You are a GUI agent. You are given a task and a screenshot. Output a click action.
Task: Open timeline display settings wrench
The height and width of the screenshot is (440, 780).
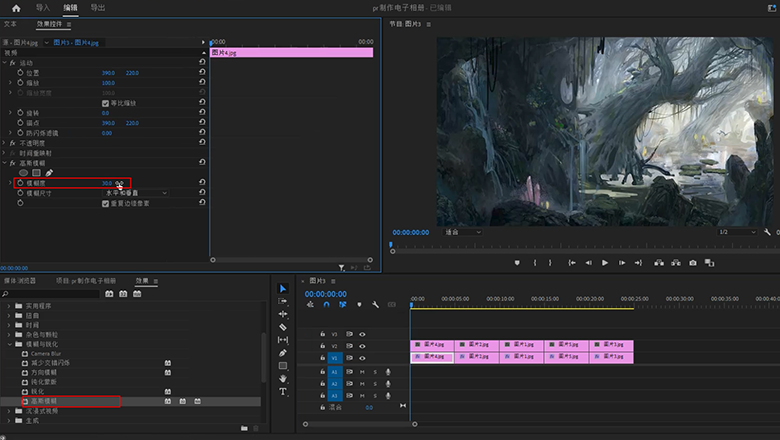375,305
